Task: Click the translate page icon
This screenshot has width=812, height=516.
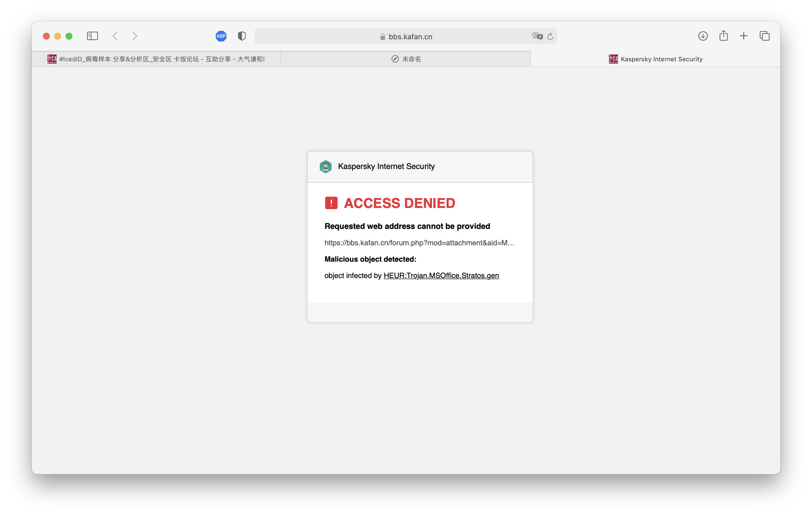Action: (x=537, y=36)
